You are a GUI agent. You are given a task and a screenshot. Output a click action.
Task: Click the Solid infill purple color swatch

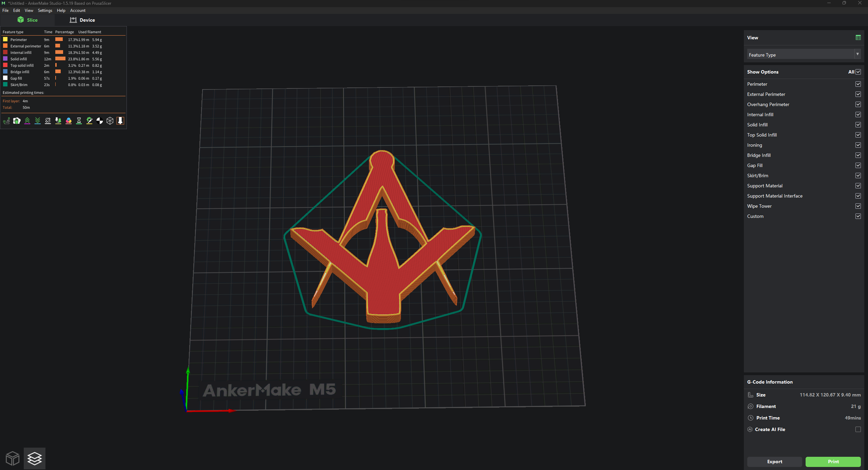click(5, 59)
